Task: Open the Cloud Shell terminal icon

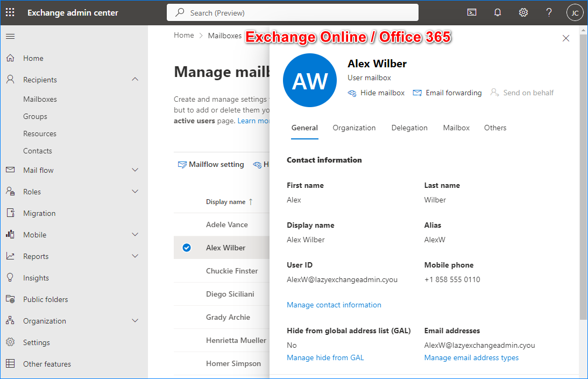Action: 472,13
